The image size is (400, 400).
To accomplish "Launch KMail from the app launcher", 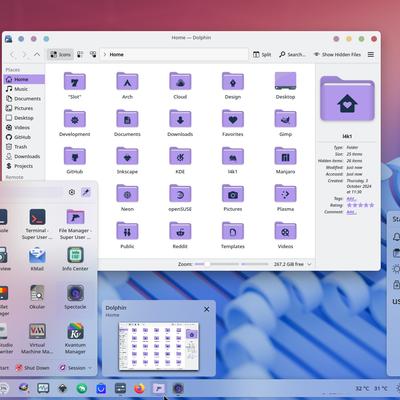I will (37, 259).
